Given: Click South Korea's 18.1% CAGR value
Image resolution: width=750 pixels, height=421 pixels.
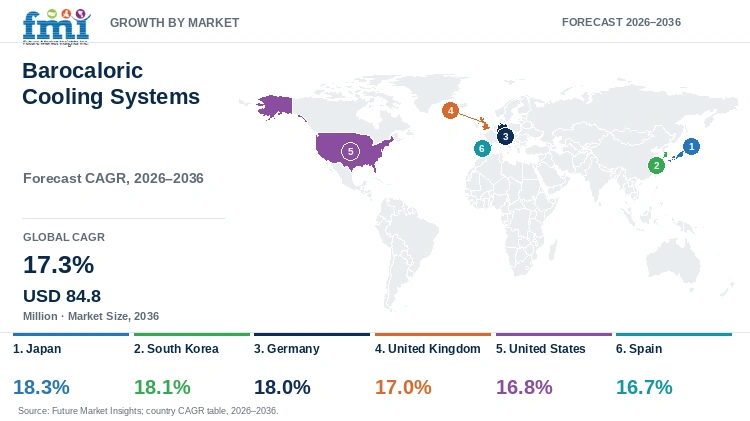Looking at the screenshot, I should tap(162, 387).
